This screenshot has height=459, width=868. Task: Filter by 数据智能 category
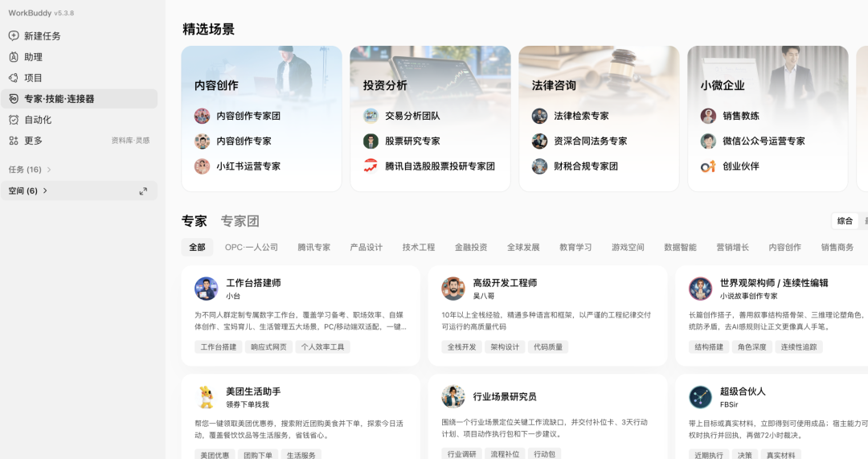click(681, 248)
